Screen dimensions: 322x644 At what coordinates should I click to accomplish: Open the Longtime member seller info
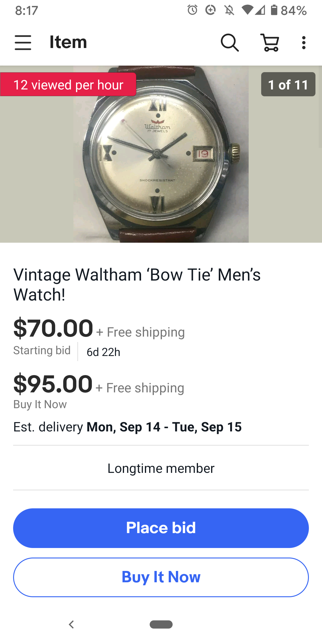click(x=161, y=468)
